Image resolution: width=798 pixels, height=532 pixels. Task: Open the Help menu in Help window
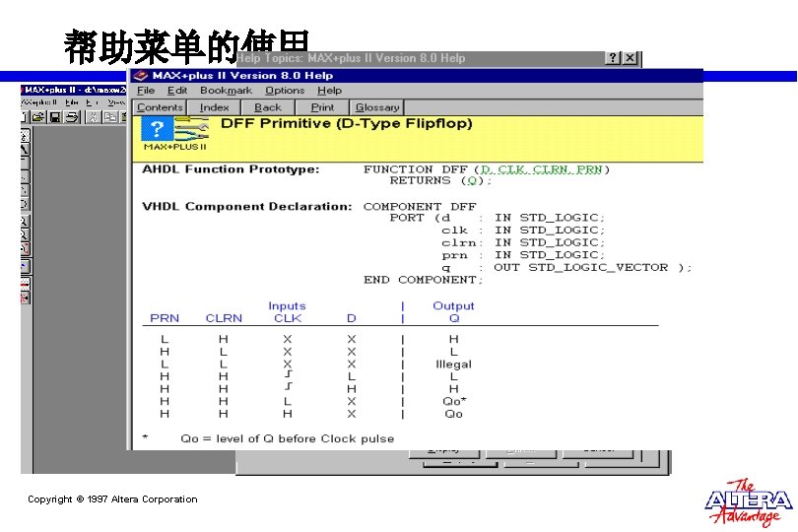(329, 91)
